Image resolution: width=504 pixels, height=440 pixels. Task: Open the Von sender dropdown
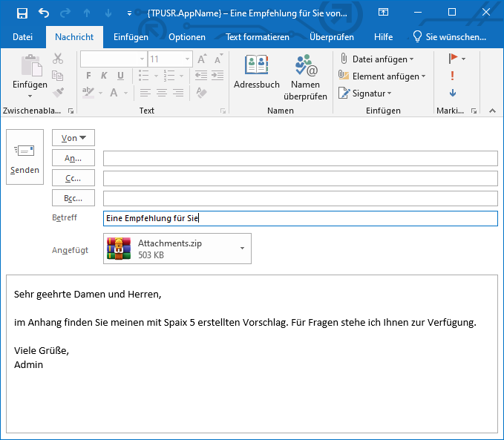click(x=73, y=138)
